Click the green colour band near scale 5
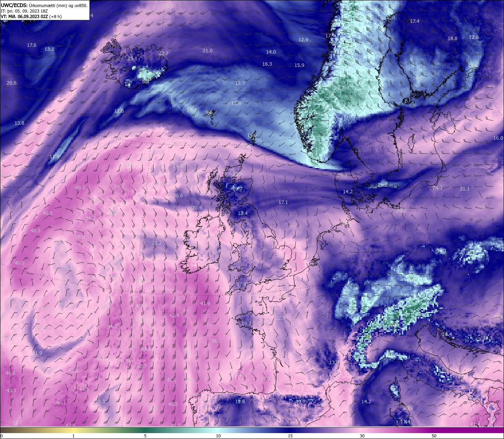 tap(146, 430)
